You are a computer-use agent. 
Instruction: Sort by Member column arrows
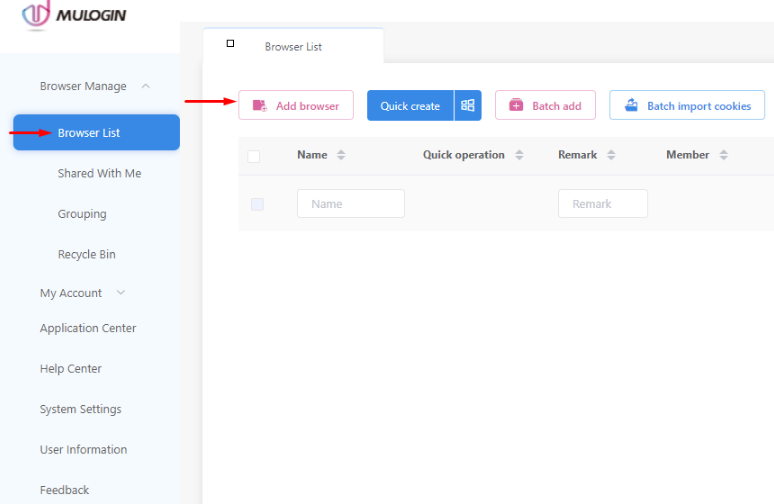(724, 155)
